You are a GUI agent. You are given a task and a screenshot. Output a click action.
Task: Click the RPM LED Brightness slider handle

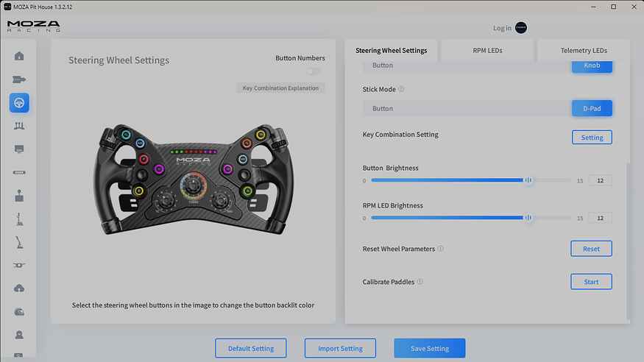(x=528, y=218)
